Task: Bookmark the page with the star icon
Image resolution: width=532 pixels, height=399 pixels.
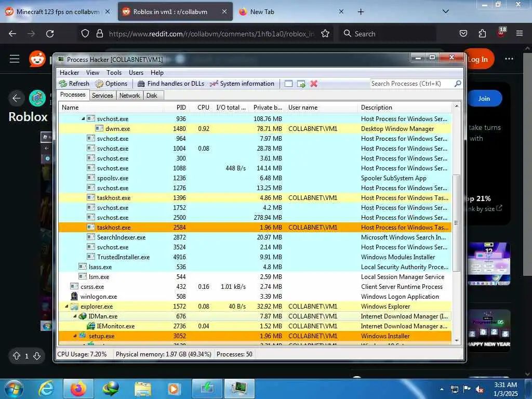Action: [325, 34]
